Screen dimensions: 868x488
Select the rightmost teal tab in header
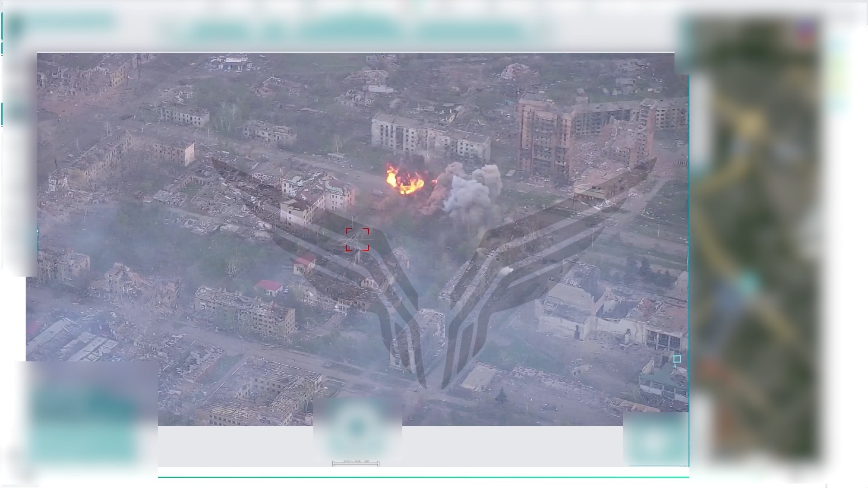[470, 32]
